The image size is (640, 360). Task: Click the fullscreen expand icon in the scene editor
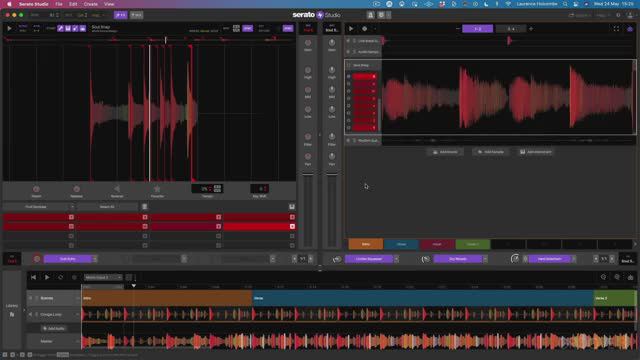[616, 29]
